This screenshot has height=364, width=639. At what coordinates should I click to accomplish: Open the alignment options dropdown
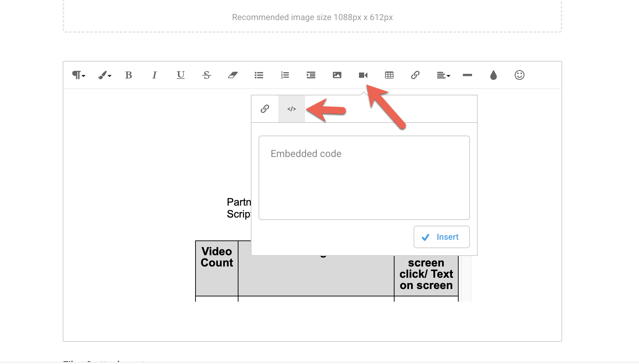(x=443, y=75)
